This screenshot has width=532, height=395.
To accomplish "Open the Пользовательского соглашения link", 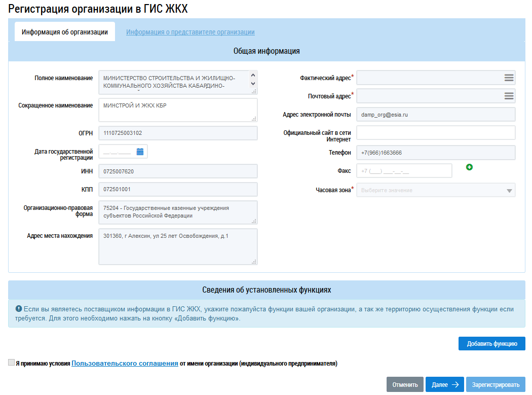I will 125,363.
